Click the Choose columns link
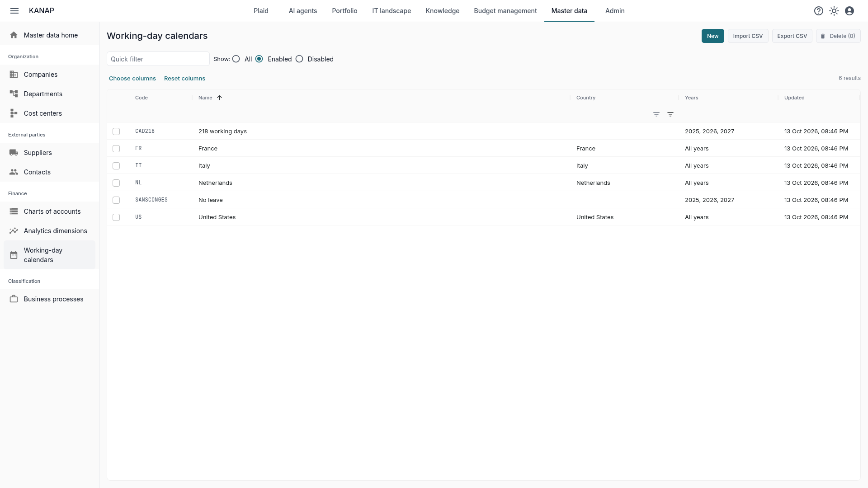 tap(132, 79)
